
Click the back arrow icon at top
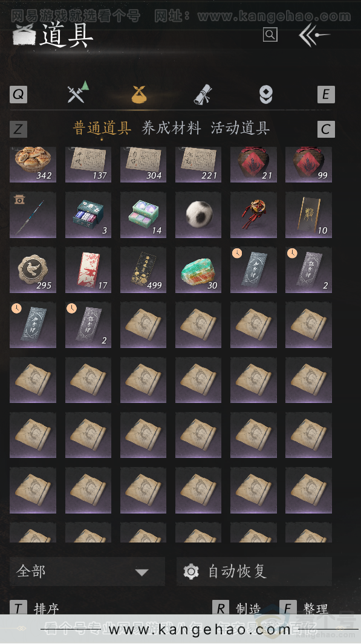click(x=314, y=35)
